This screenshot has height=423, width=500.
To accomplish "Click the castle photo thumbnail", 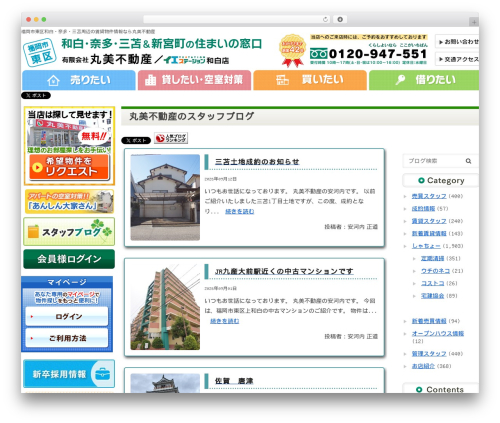I will point(165,383).
